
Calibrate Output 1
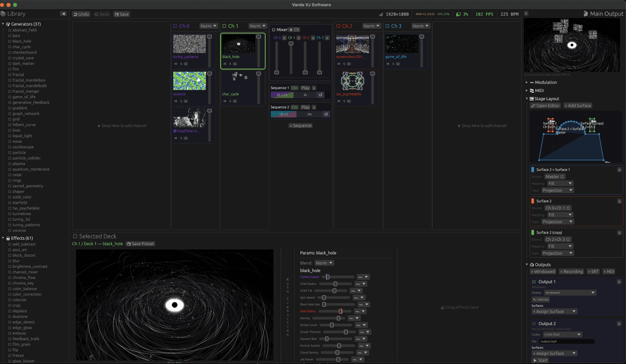[x=541, y=299]
